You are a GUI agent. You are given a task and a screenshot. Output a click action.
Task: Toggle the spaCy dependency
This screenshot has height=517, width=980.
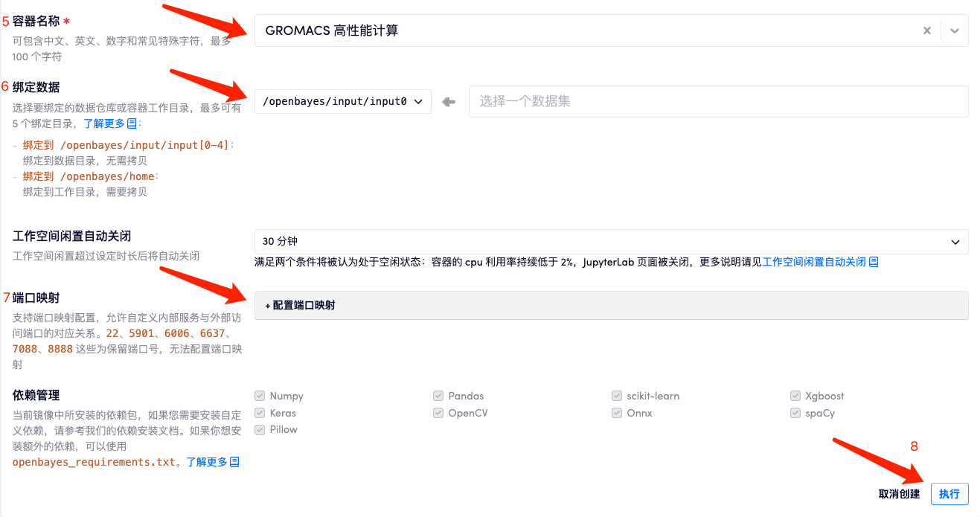click(795, 413)
